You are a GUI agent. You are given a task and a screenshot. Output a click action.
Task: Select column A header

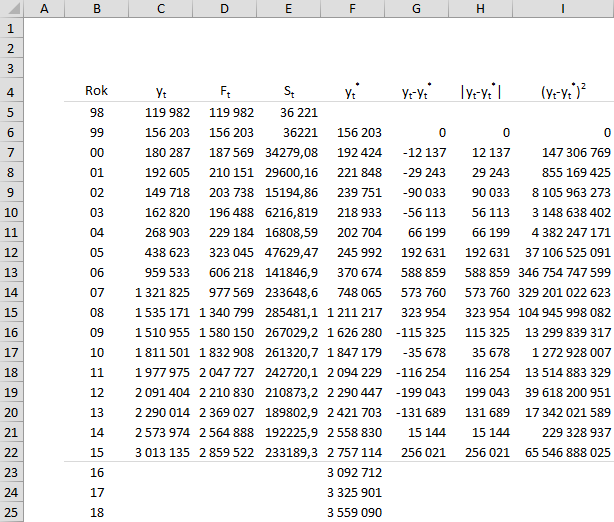tap(44, 9)
